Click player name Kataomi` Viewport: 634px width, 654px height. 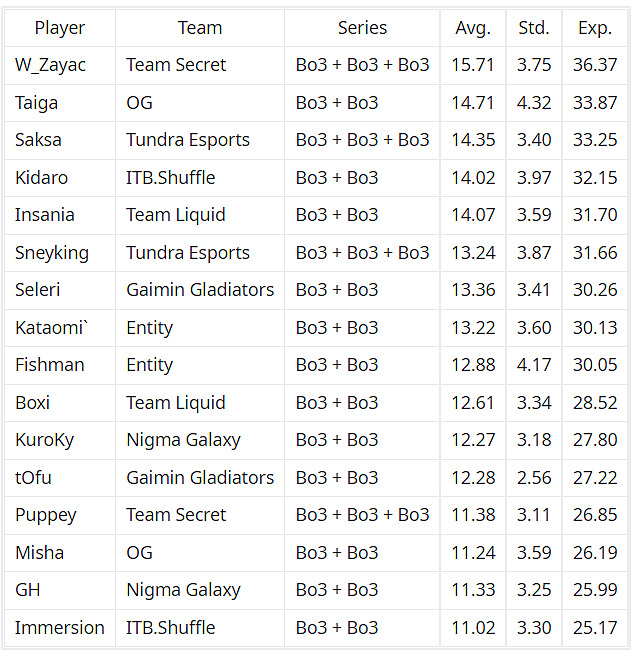(x=51, y=328)
